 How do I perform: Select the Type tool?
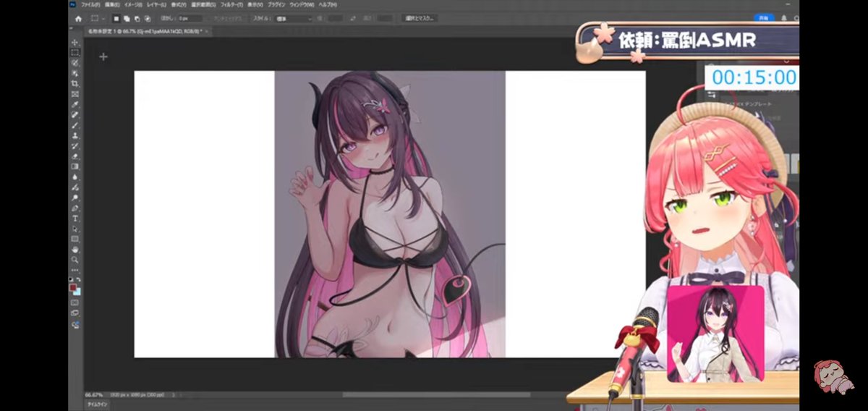coord(75,218)
